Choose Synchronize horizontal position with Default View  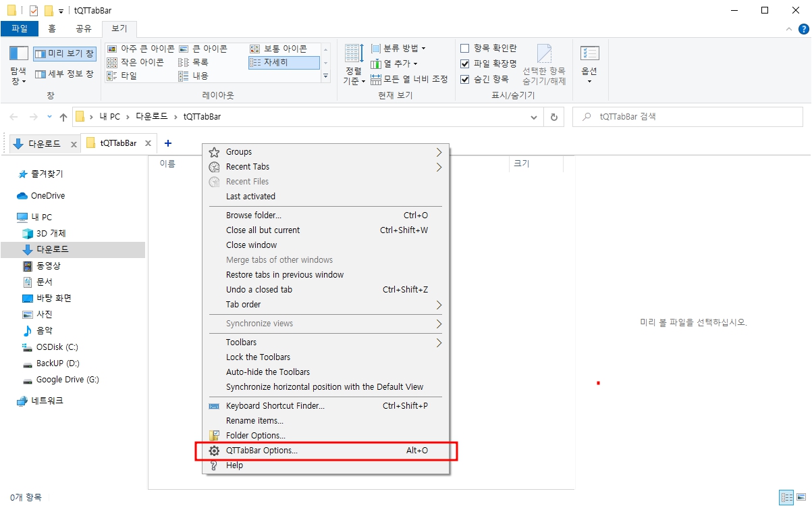click(x=326, y=387)
